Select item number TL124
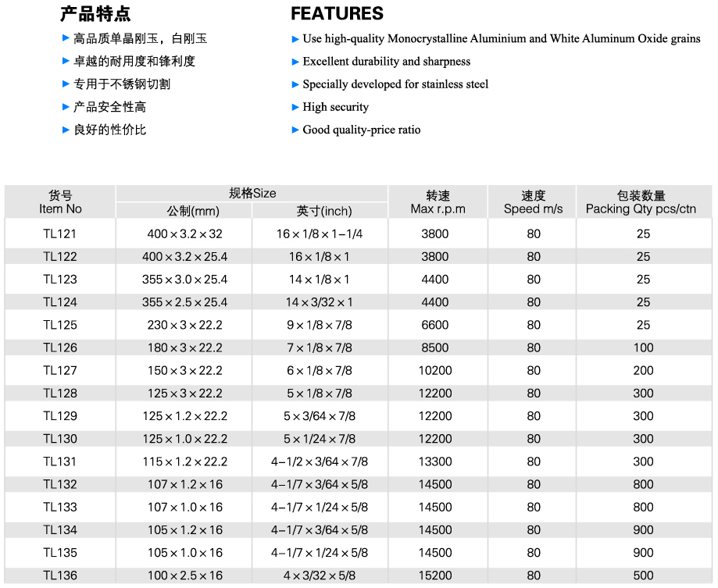Screen dimensions: 718x588 click(60, 302)
